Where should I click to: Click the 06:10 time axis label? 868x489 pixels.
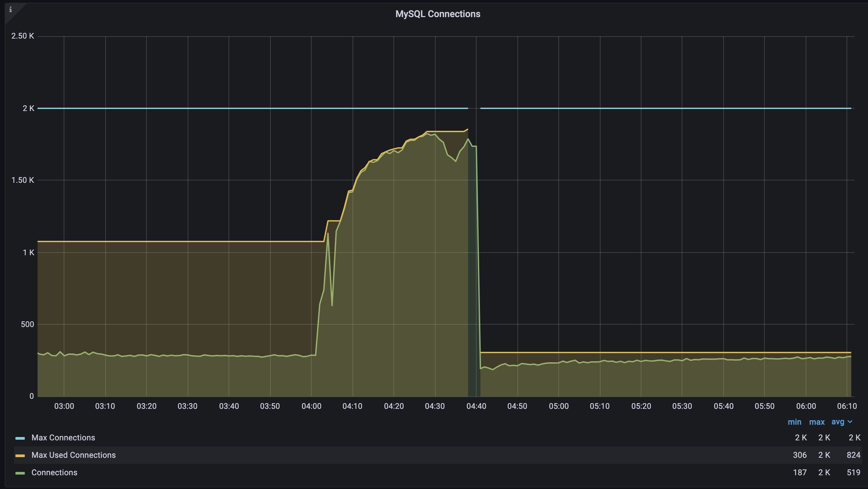(847, 406)
